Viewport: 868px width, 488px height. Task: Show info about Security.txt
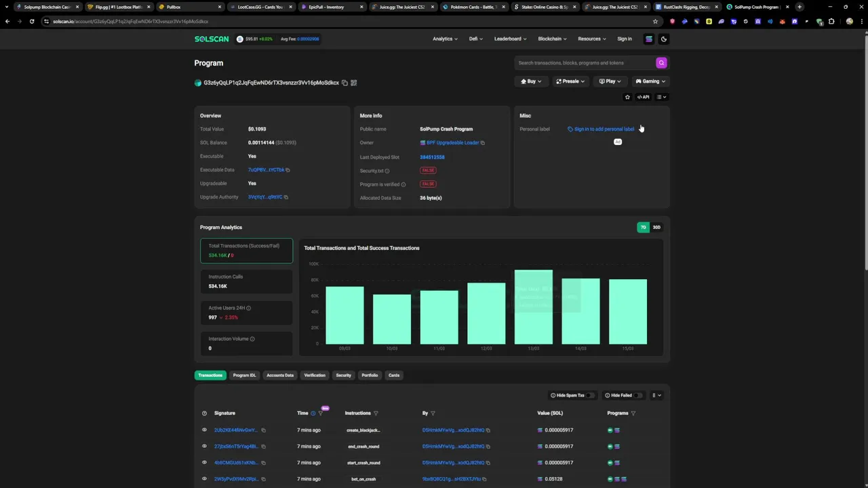pos(387,171)
